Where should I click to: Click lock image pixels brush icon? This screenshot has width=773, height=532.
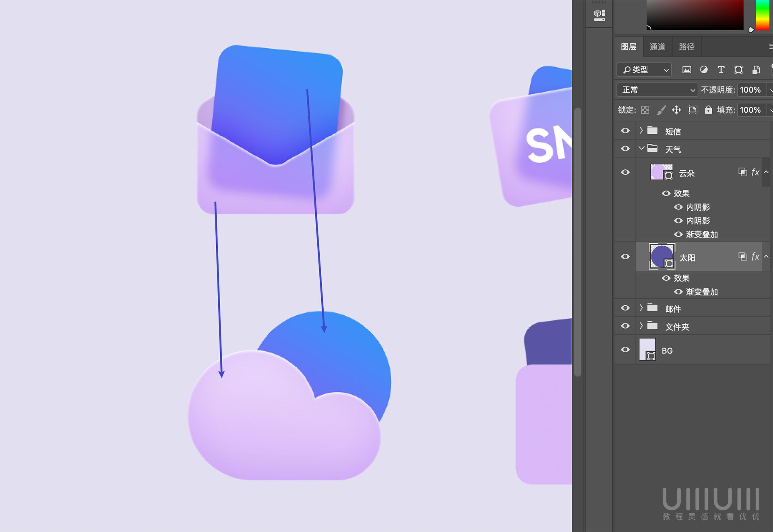click(x=661, y=110)
